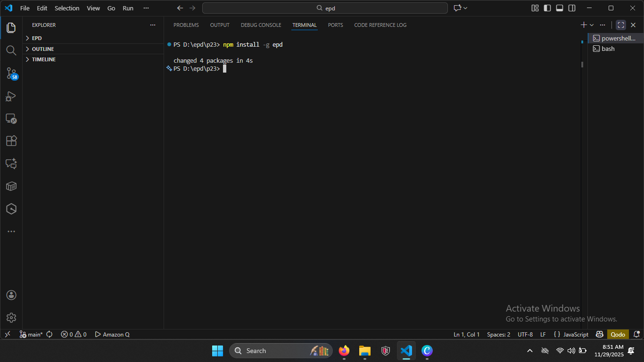Screen dimensions: 644x362
Task: Open the Selection menu
Action: 67,8
